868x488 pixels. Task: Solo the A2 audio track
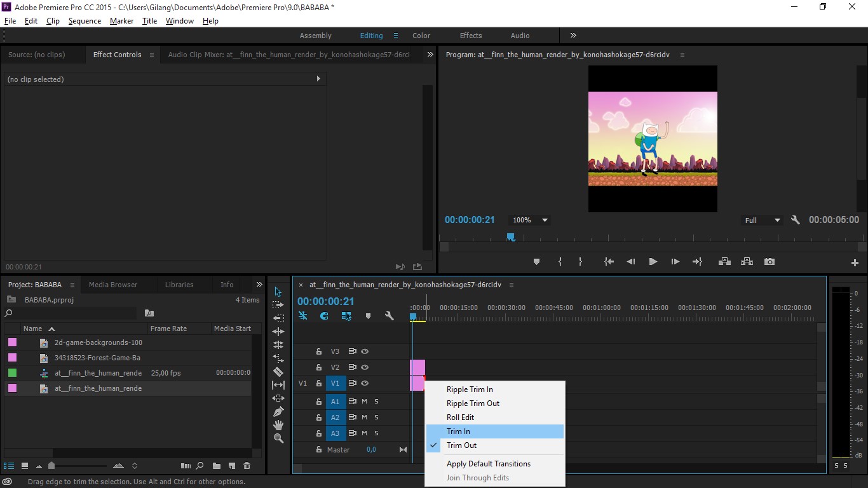(x=376, y=417)
